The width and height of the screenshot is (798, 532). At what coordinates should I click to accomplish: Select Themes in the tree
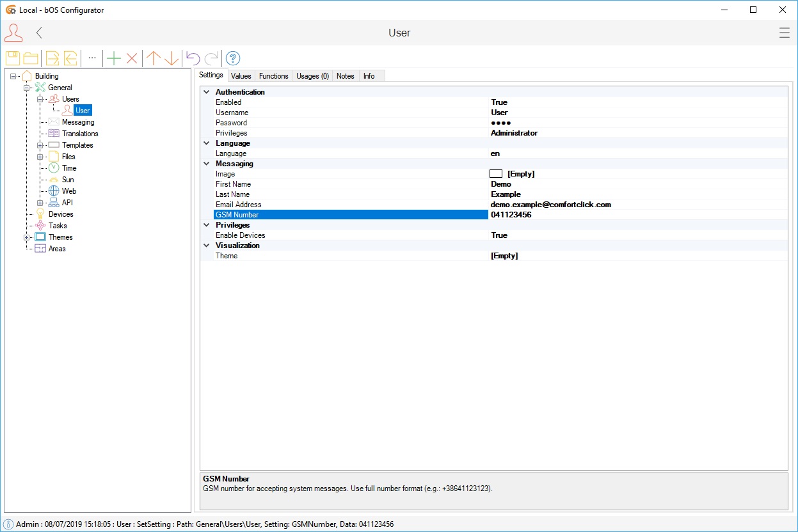click(x=61, y=237)
